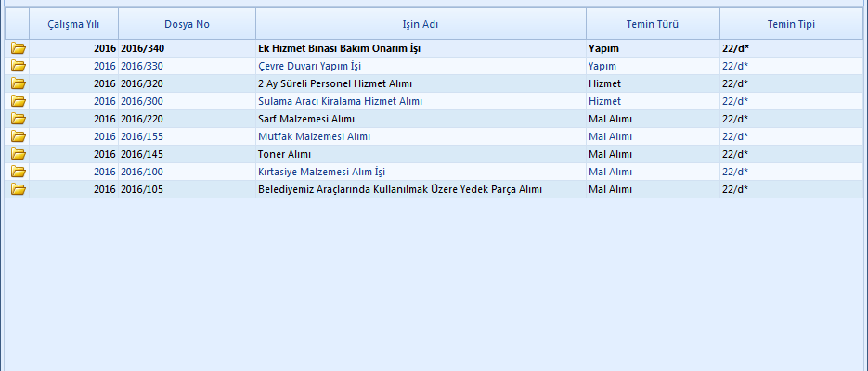Click the Temin Tipi column header

(791, 24)
